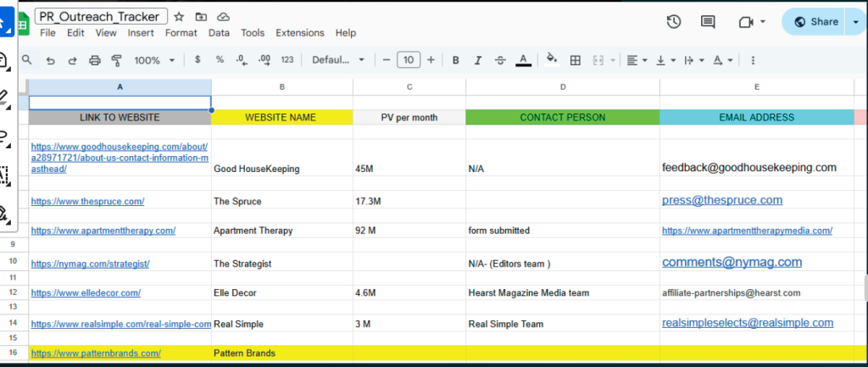Open the elledecor.com link

[x=86, y=292]
